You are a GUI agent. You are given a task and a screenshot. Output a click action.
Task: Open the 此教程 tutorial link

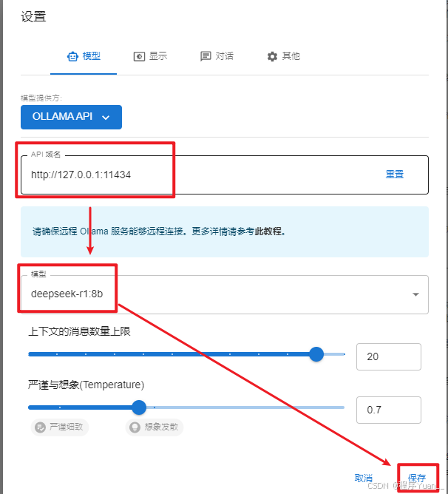(x=270, y=231)
